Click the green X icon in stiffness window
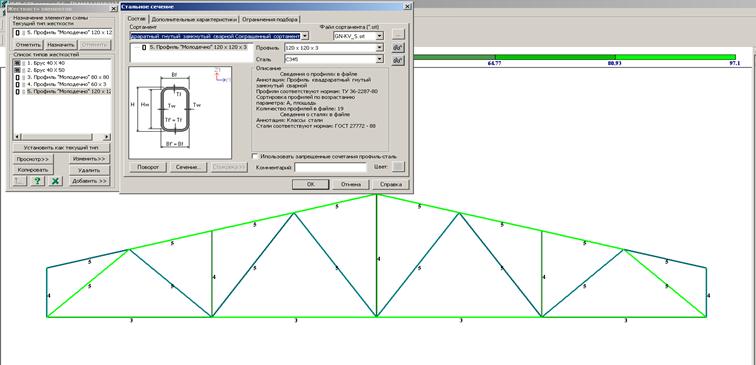 [56, 181]
